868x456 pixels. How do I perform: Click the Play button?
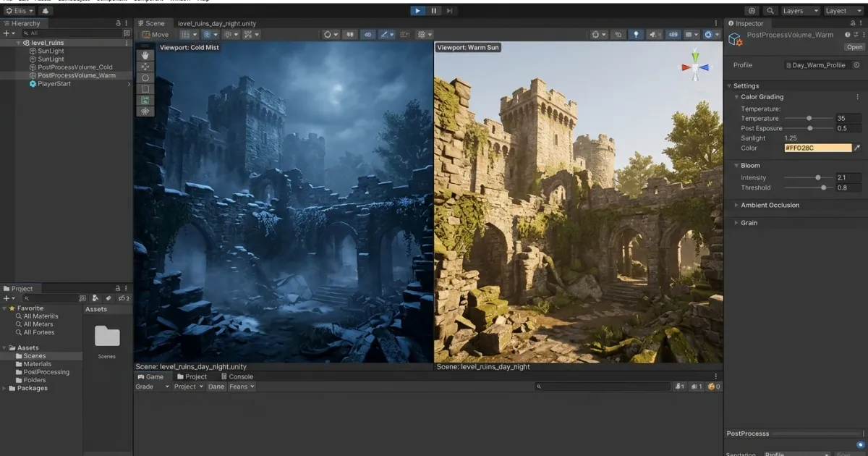coord(417,11)
